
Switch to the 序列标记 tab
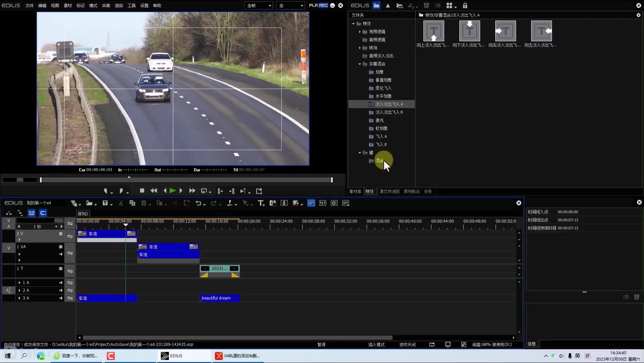pyautogui.click(x=412, y=191)
